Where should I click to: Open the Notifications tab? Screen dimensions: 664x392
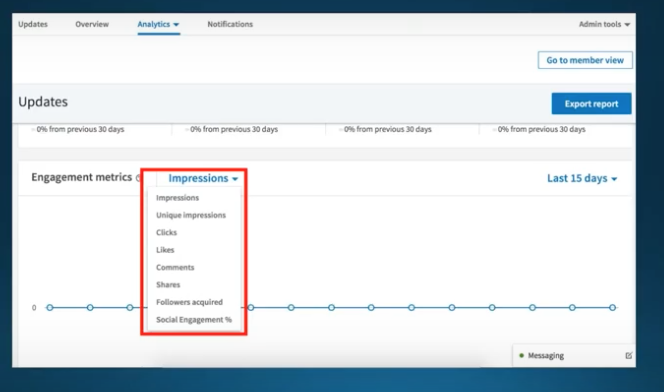(230, 24)
